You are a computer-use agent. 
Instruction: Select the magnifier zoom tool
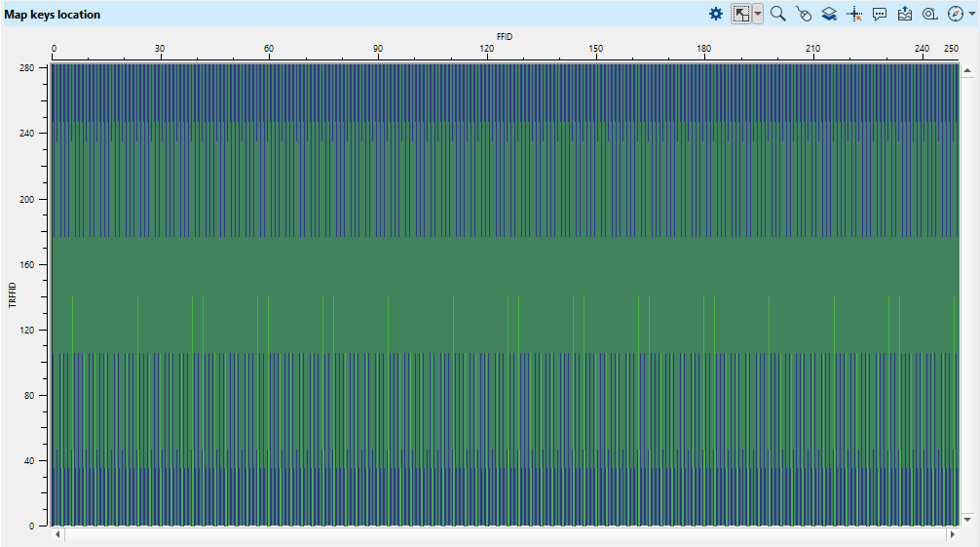(777, 14)
